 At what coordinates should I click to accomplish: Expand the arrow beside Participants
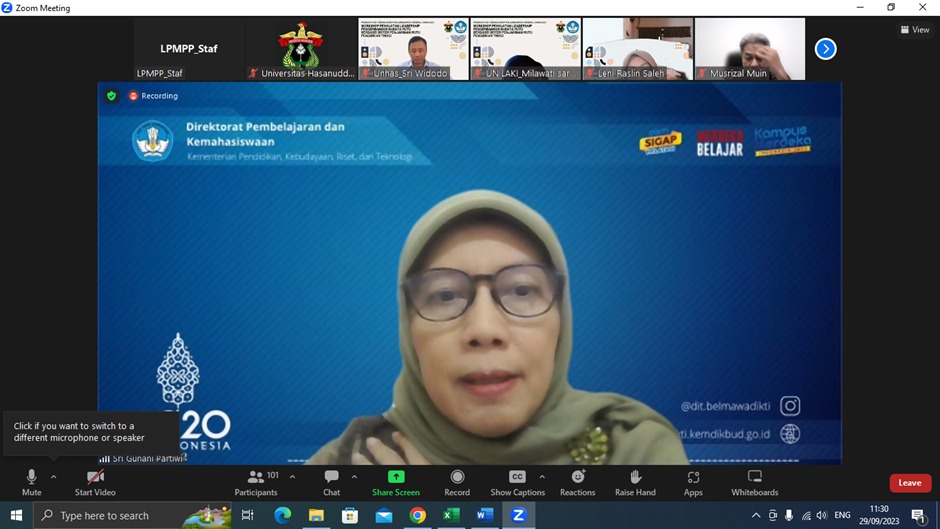(x=292, y=477)
